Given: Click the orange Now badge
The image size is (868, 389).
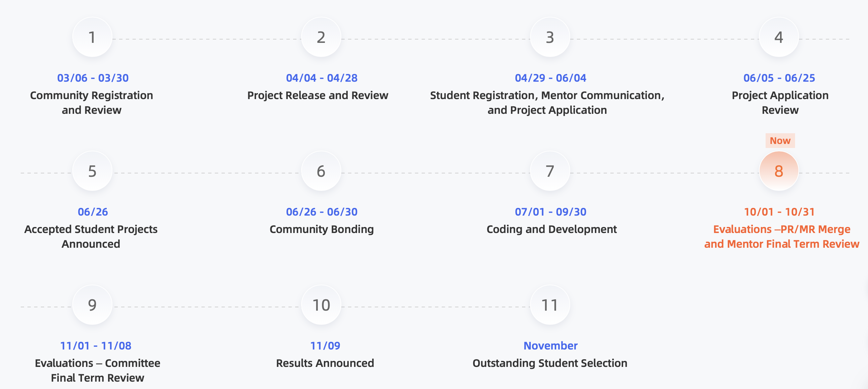Looking at the screenshot, I should (780, 141).
